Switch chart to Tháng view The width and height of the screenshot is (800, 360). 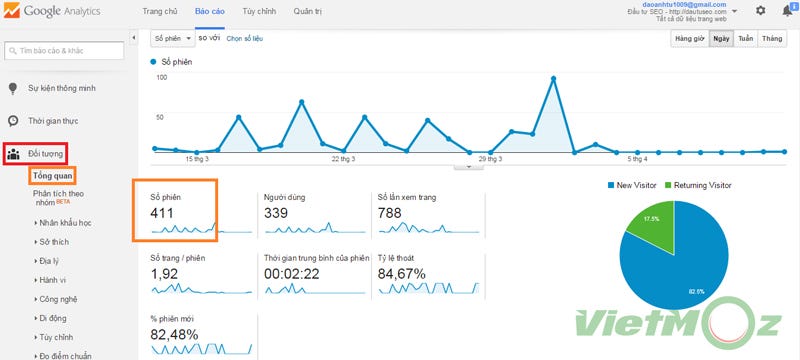(772, 39)
